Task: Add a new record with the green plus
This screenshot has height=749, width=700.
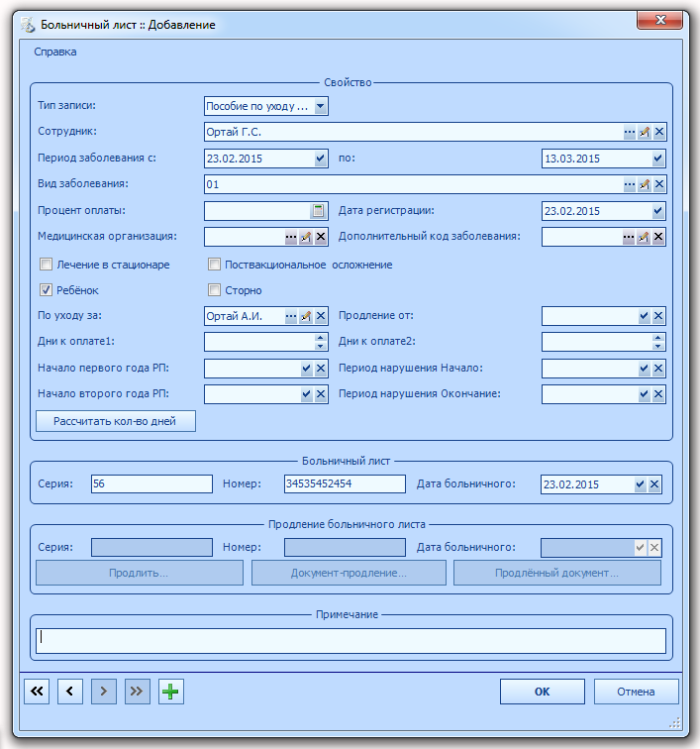Action: [x=170, y=692]
